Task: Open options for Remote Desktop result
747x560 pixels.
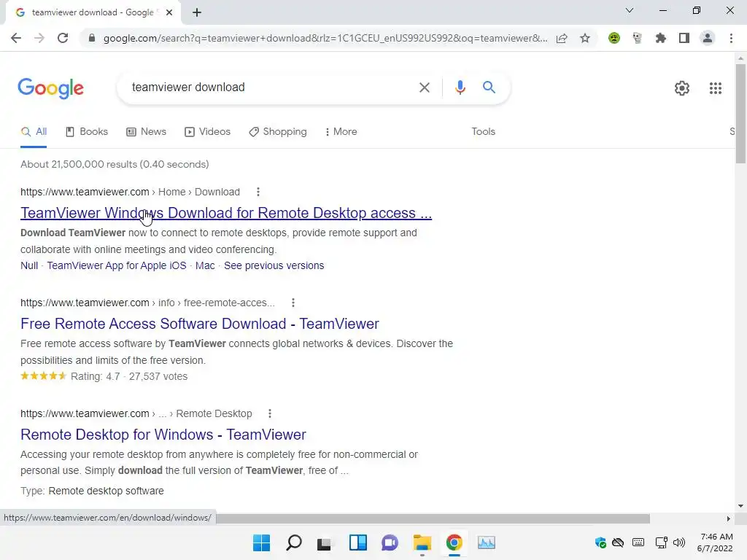Action: pos(270,413)
